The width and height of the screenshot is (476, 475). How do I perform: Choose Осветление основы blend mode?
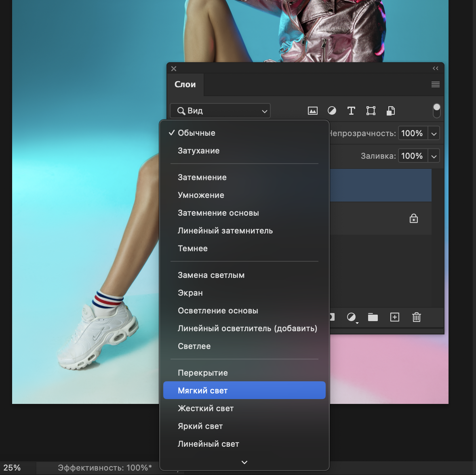[244, 311]
